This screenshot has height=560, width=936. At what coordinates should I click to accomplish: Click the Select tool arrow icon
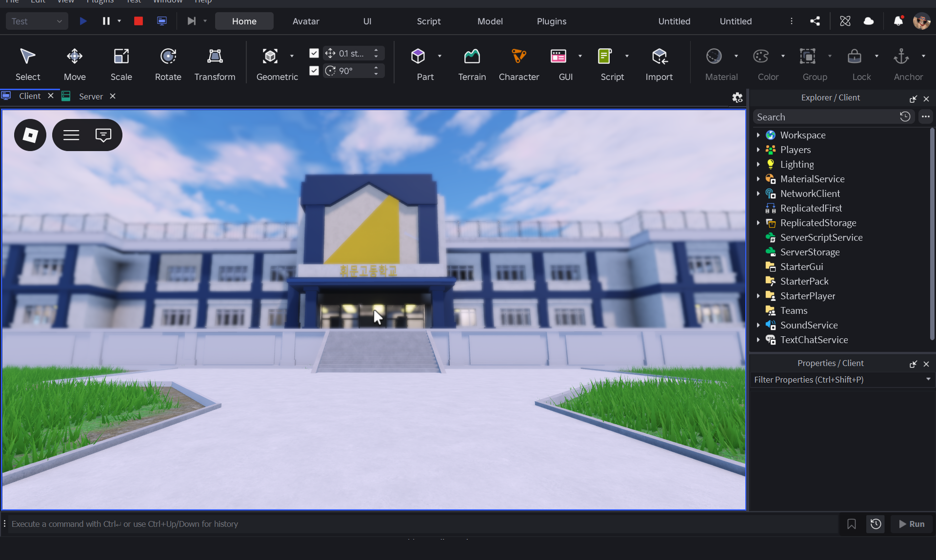[x=28, y=57]
